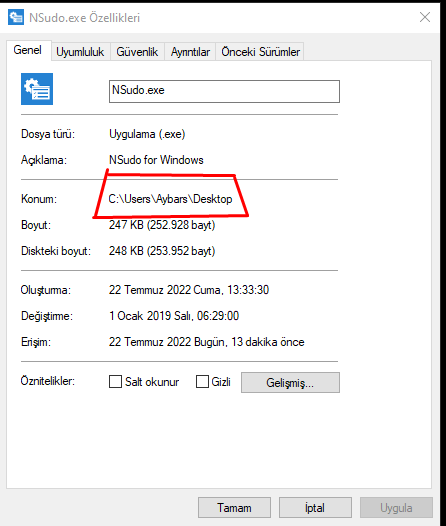Enable the Gizli checkbox
The width and height of the screenshot is (446, 526).
202,381
